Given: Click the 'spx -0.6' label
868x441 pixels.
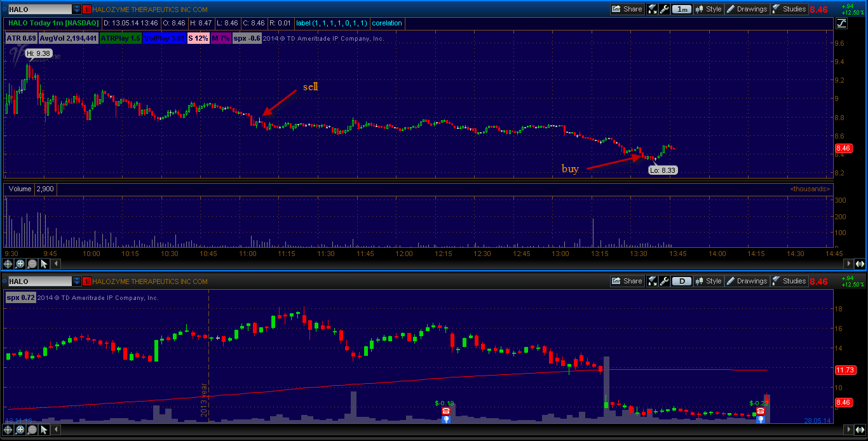Looking at the screenshot, I should (247, 38).
